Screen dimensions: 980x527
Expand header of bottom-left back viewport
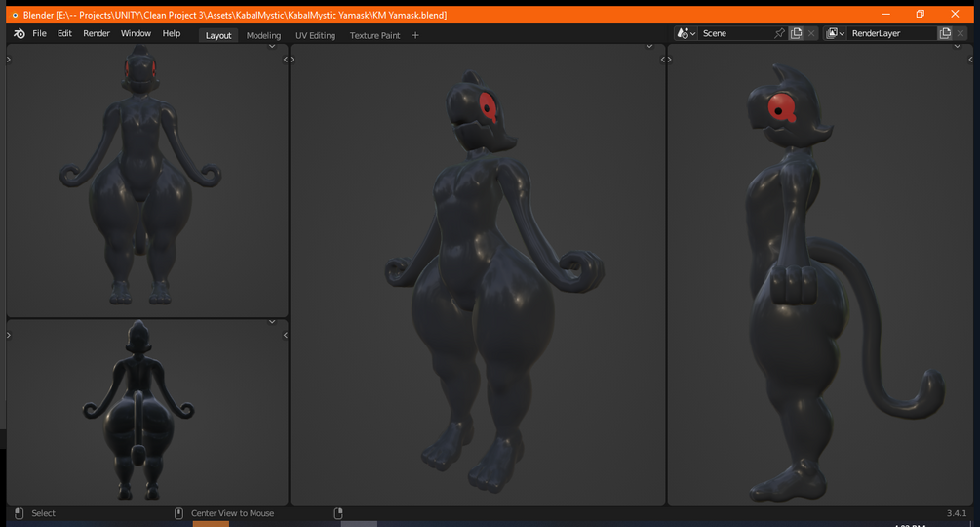pos(272,322)
